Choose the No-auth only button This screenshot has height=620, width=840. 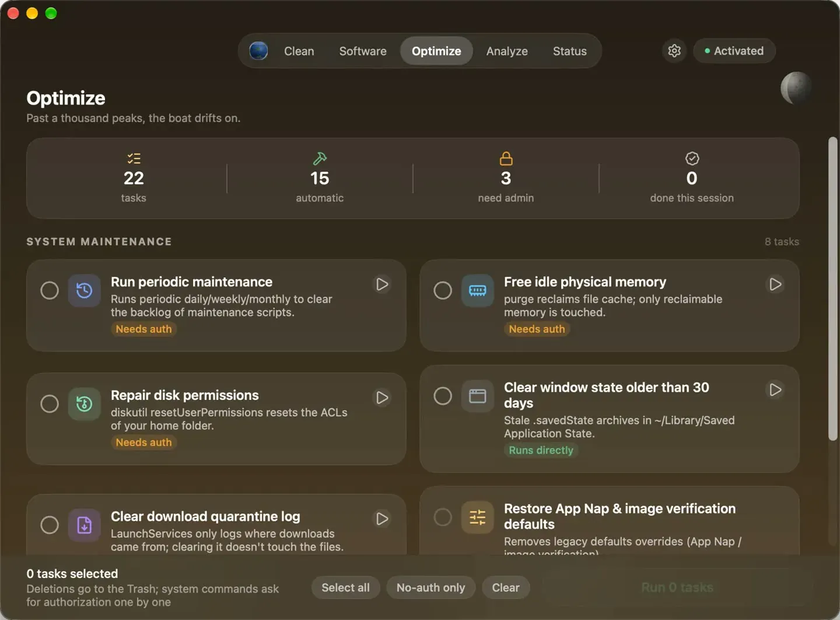point(431,587)
